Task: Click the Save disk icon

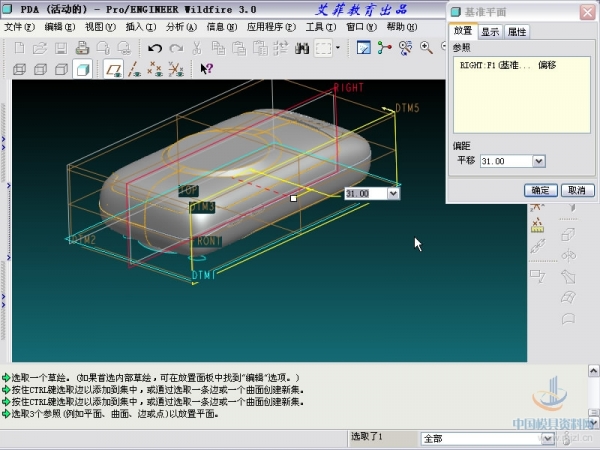Action: [x=61, y=47]
